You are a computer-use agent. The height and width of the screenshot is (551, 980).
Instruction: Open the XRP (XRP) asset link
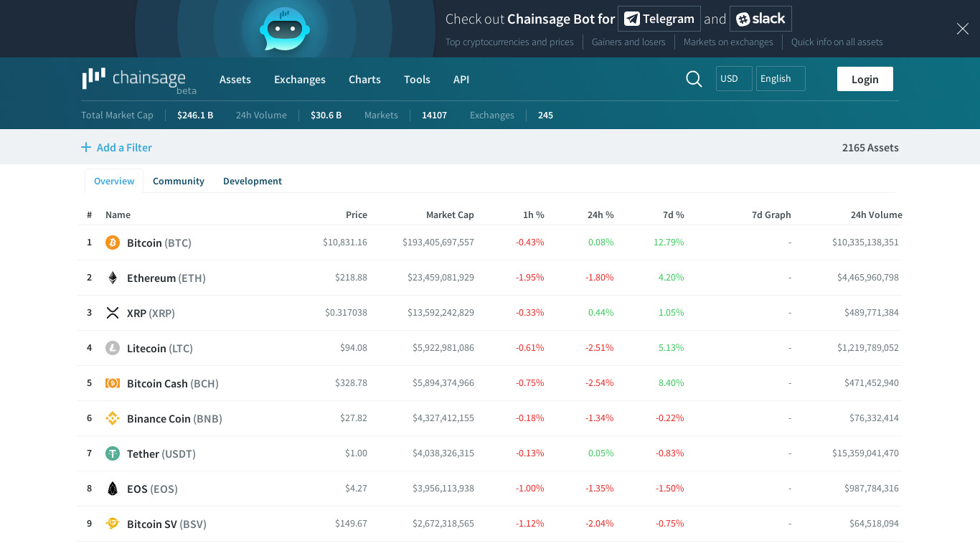(x=151, y=314)
